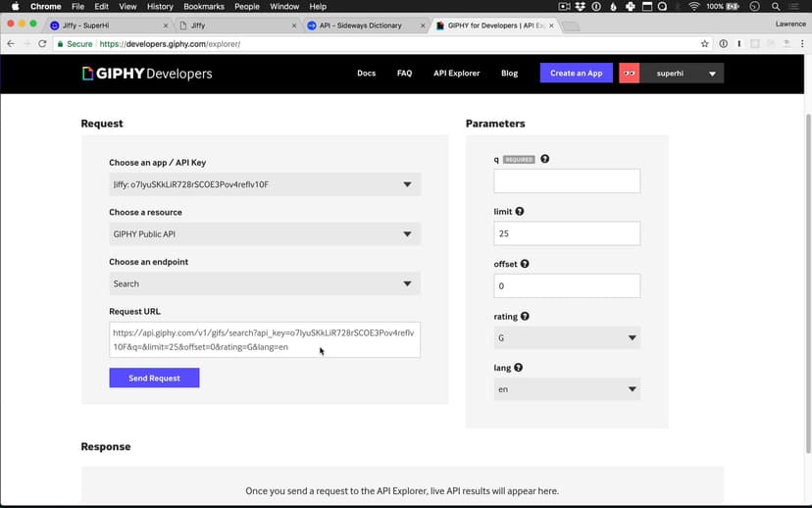Close the Jiffy - SuperHi tab

[165, 25]
